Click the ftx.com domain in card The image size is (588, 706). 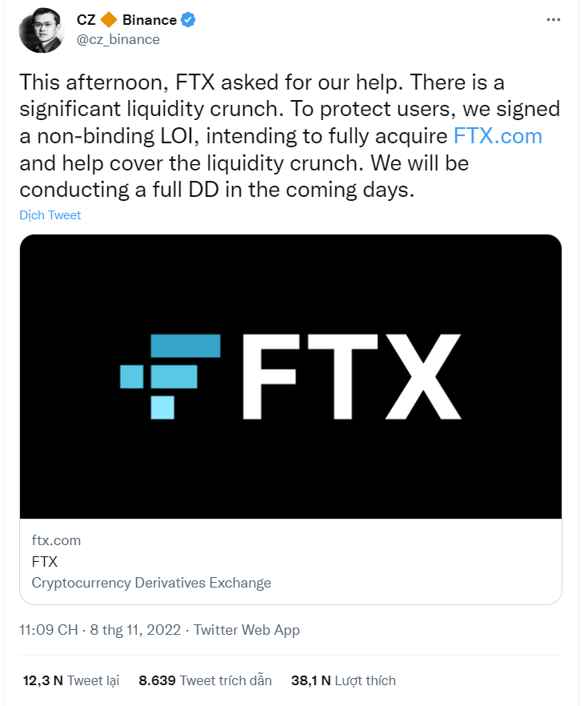click(x=56, y=540)
